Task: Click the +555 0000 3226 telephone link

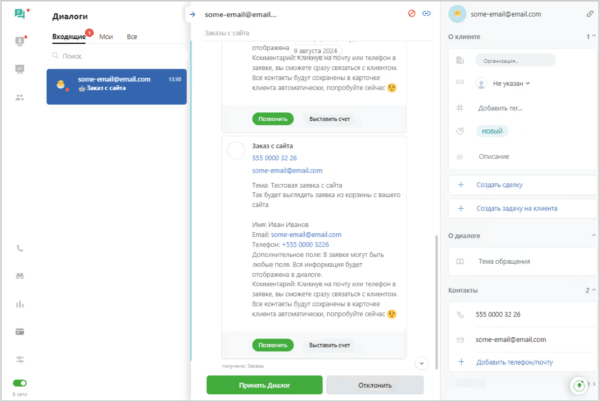Action: coord(305,244)
